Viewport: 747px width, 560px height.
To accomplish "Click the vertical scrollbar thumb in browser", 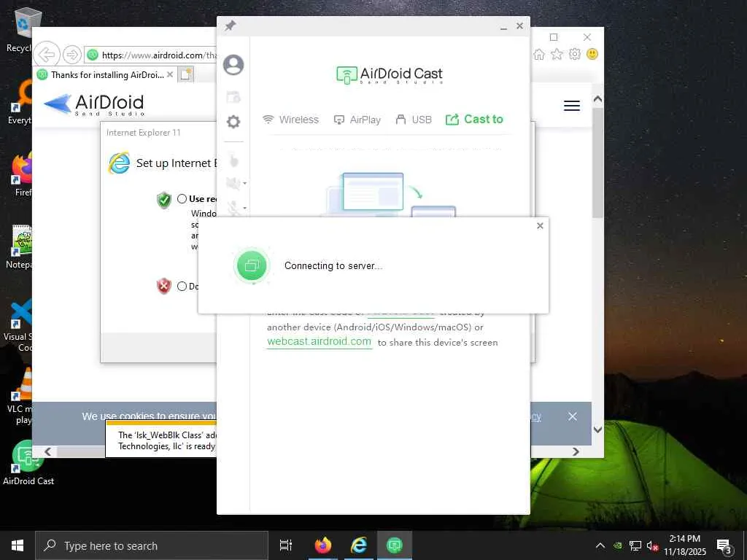I will tap(597, 163).
